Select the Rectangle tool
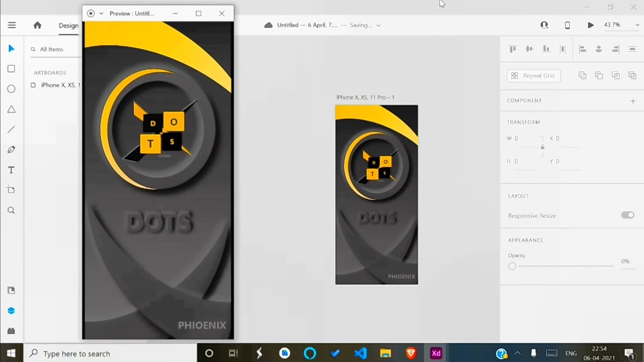This screenshot has height=362, width=644. point(11,68)
